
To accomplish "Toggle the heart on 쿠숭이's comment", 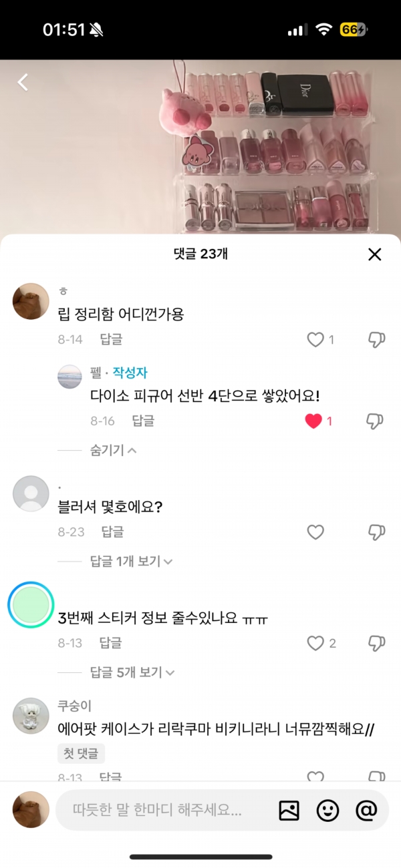I will tap(315, 777).
